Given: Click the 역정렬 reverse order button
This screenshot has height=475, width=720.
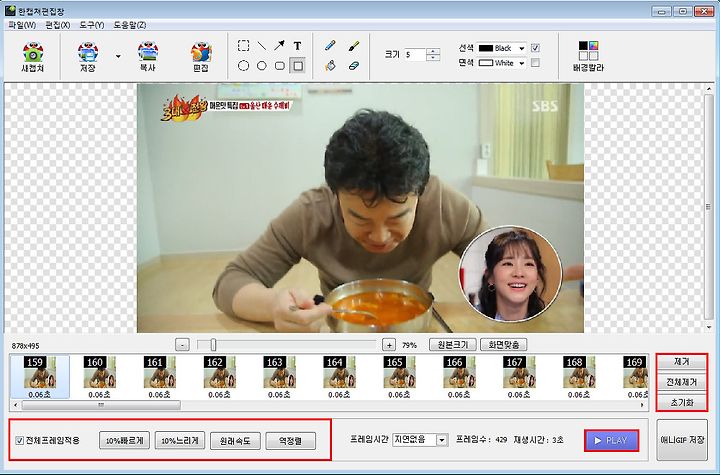Looking at the screenshot, I should pos(291,441).
